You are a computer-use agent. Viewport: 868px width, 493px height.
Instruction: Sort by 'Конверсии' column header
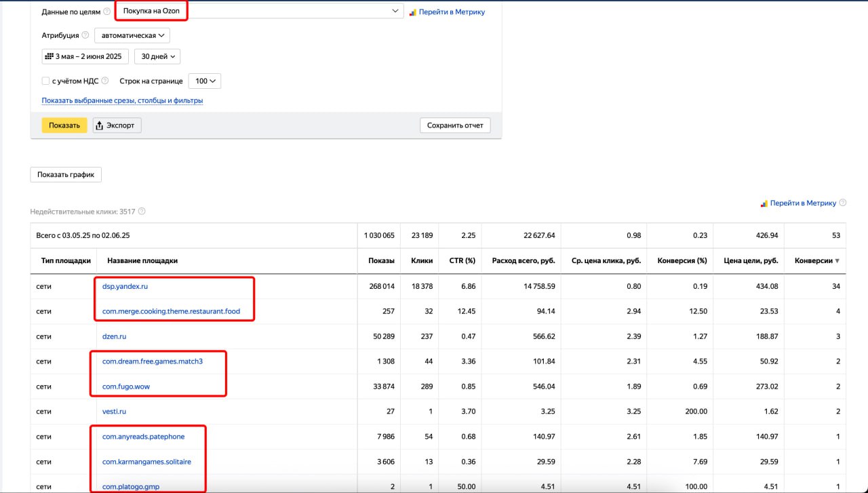[816, 261]
